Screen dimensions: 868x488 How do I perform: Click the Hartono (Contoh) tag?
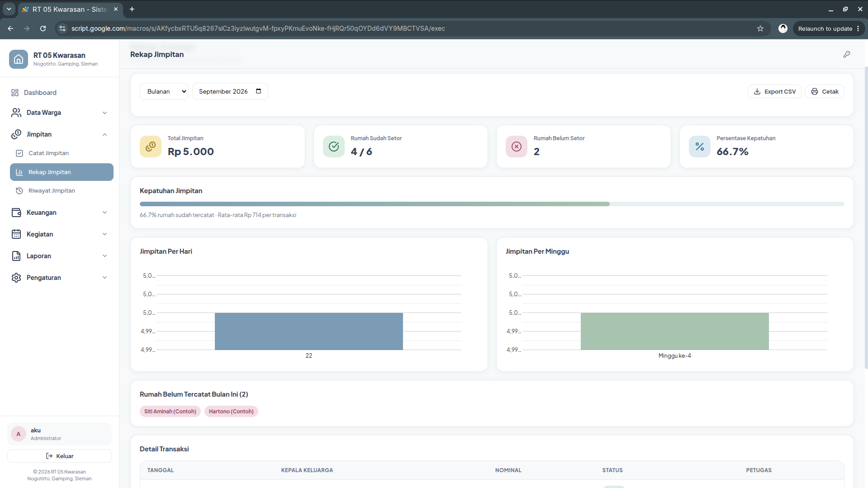(x=231, y=412)
